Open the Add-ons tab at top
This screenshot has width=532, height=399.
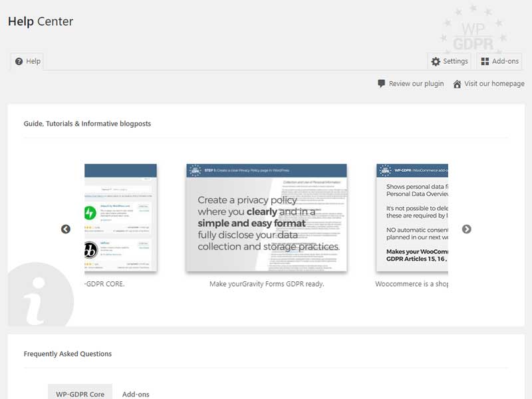[499, 61]
